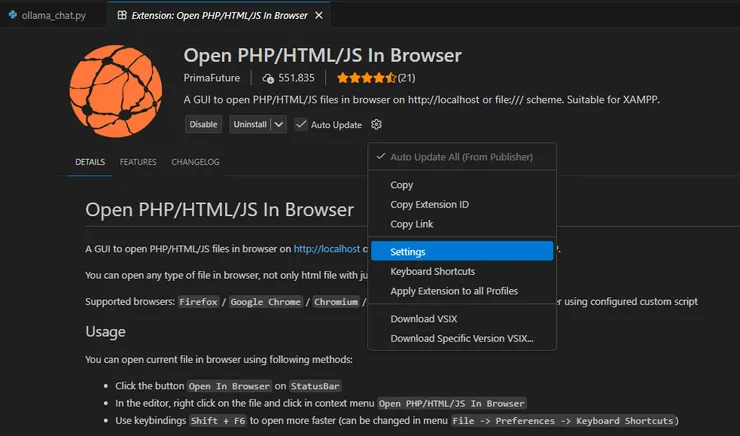
Task: Click the Shift + F6 keybinding label
Action: 218,420
